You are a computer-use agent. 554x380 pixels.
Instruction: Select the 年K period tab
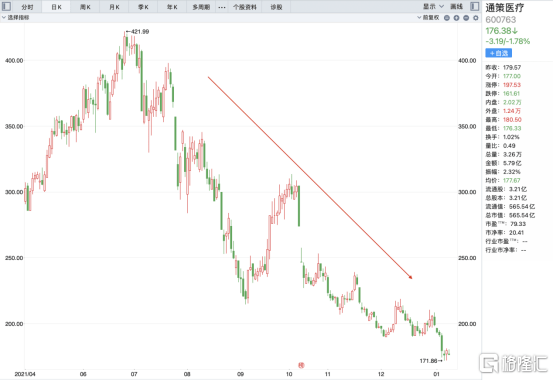tap(172, 7)
